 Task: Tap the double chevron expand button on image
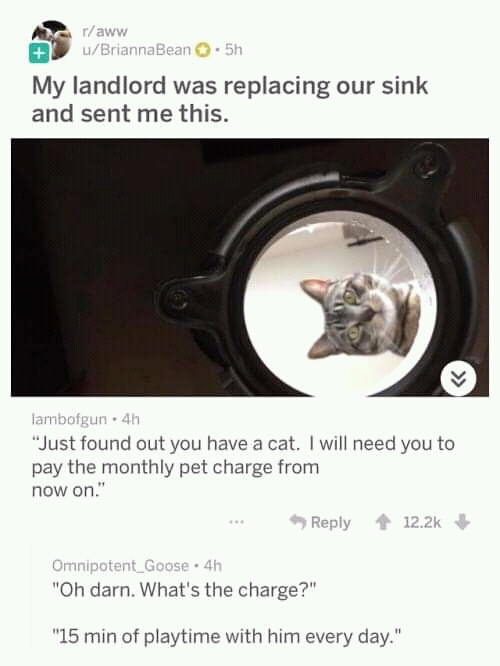459,378
